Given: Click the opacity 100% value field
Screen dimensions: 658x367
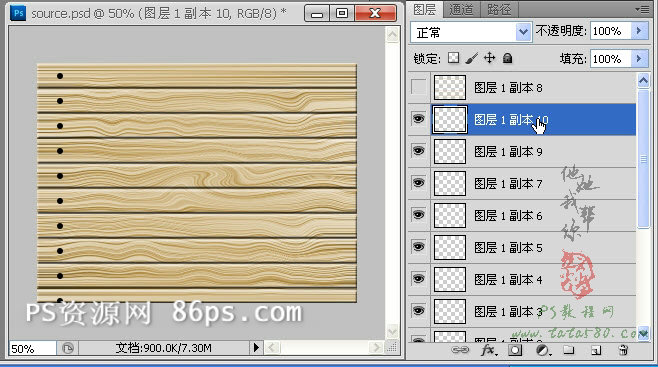Looking at the screenshot, I should [611, 31].
